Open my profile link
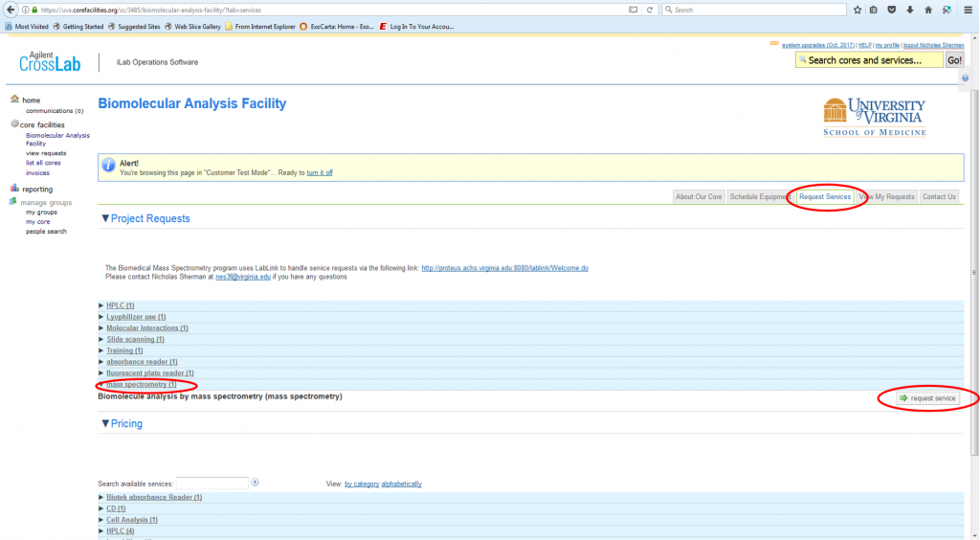Image resolution: width=980 pixels, height=540 pixels. point(887,45)
